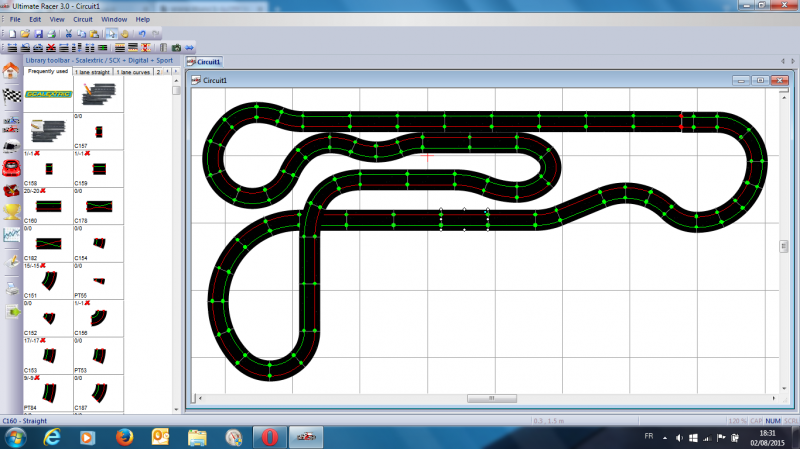This screenshot has height=449, width=800.
Task: Click the Circuit1 document tab
Action: tap(207, 62)
